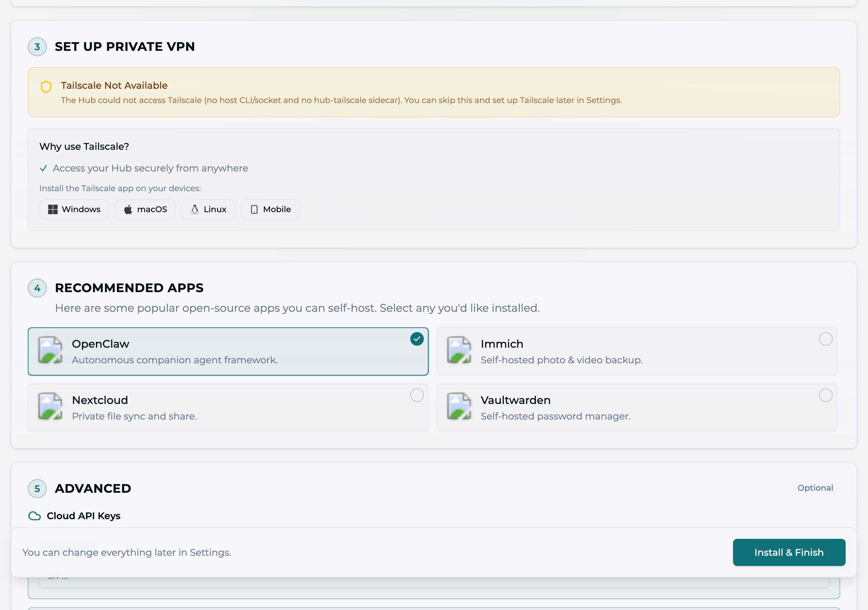This screenshot has height=610, width=868.
Task: Click 'Private file sync and share.' description
Action: point(134,416)
